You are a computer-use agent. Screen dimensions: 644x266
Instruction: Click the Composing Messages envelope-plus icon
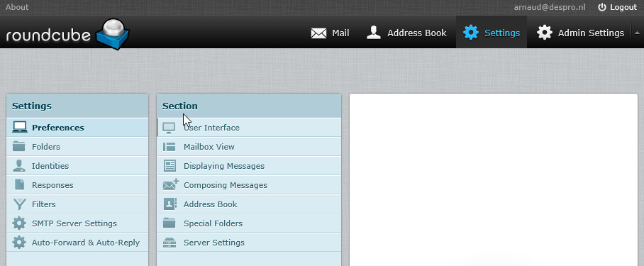pyautogui.click(x=170, y=184)
